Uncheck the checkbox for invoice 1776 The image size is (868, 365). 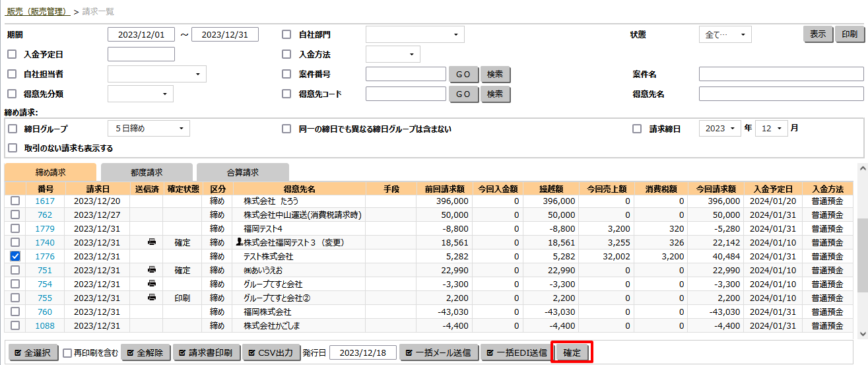click(x=15, y=256)
